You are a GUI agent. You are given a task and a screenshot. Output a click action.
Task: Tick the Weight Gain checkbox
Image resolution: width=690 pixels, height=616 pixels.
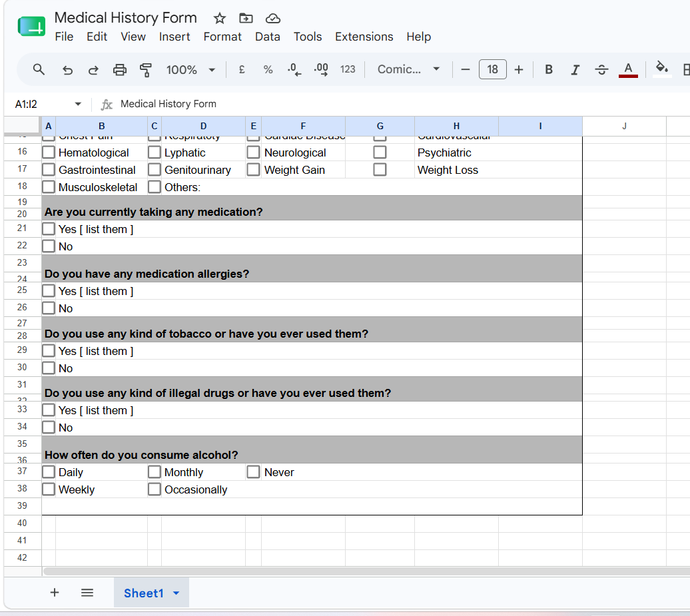click(x=254, y=169)
